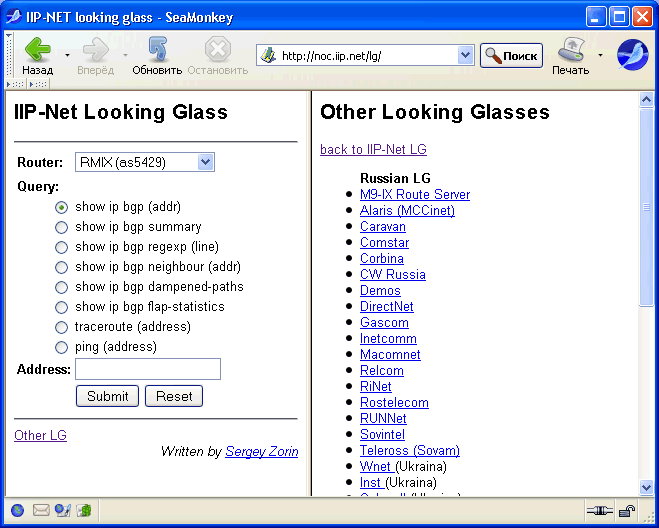Open the Print options dropdown arrow

coord(600,55)
